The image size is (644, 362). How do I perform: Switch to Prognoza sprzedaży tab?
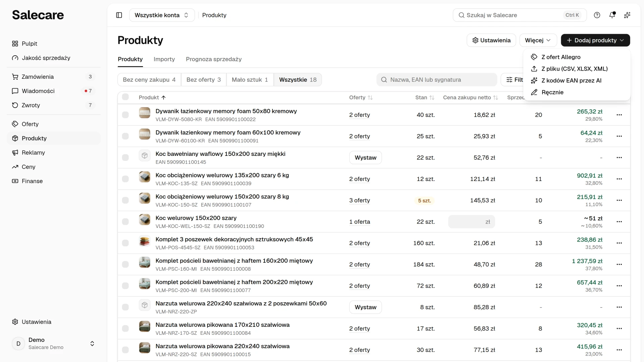tap(214, 59)
